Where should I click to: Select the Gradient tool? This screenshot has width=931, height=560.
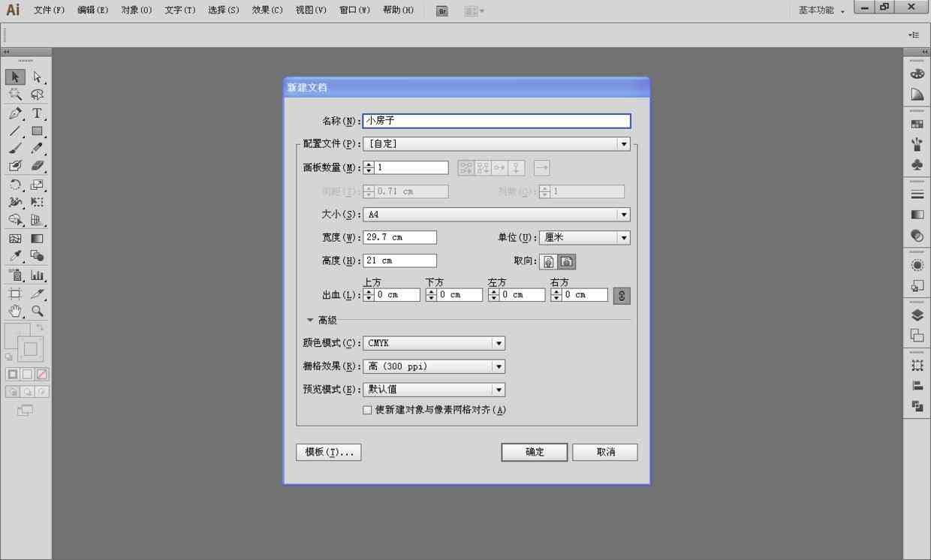(38, 239)
